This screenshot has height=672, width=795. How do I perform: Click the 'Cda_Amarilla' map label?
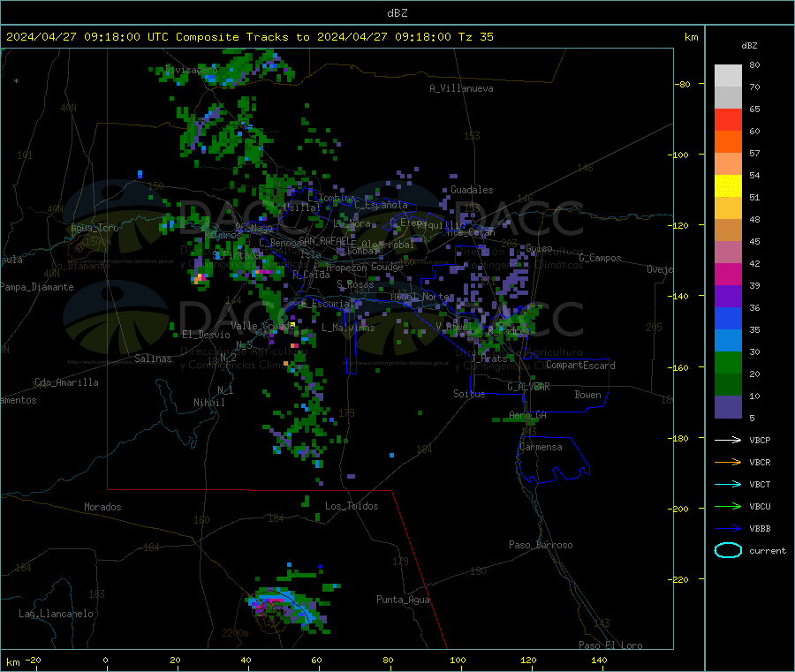coord(66,382)
